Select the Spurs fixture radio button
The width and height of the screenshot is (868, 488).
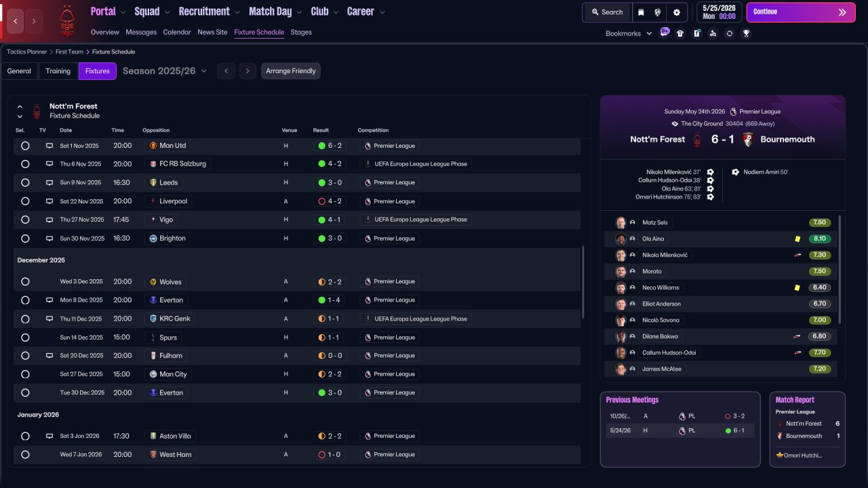pyautogui.click(x=25, y=338)
